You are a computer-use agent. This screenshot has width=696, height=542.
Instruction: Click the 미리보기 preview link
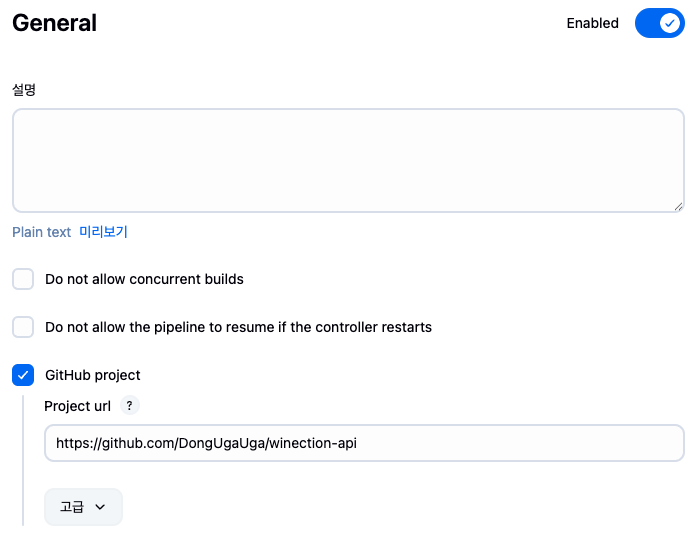point(103,232)
